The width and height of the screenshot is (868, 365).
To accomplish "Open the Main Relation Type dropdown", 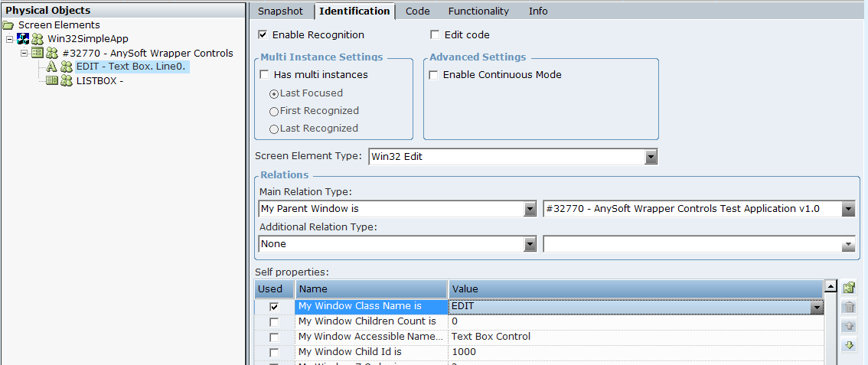I will [530, 209].
